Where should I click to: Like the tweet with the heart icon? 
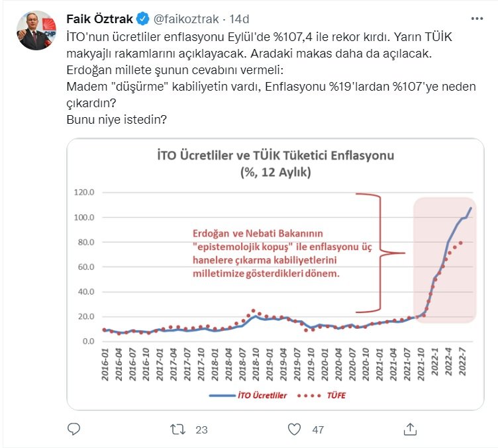(x=294, y=429)
